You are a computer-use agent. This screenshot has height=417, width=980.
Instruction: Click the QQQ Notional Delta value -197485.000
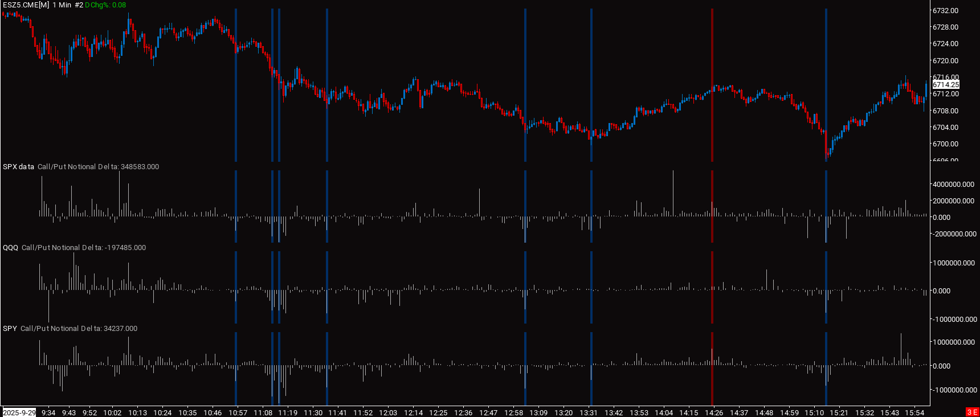point(125,248)
